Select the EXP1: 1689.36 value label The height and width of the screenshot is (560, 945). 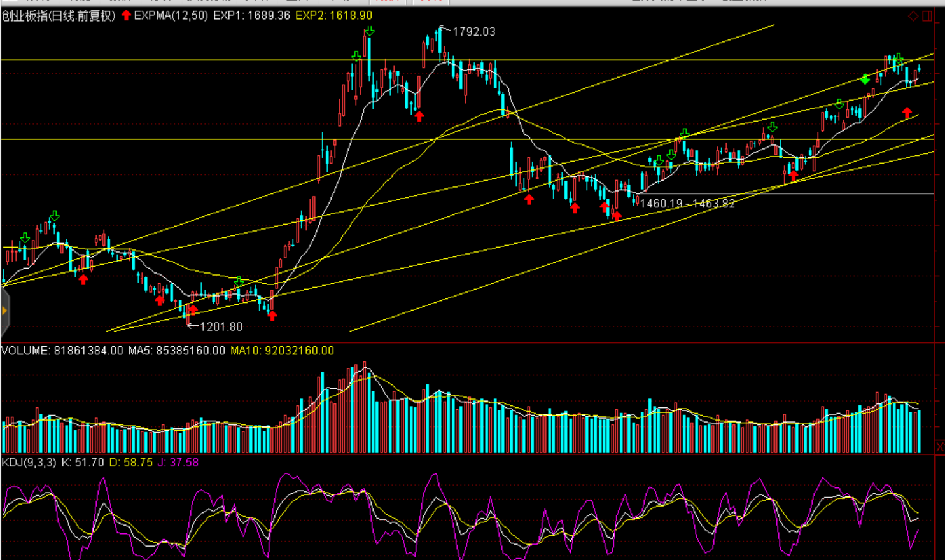[x=251, y=15]
